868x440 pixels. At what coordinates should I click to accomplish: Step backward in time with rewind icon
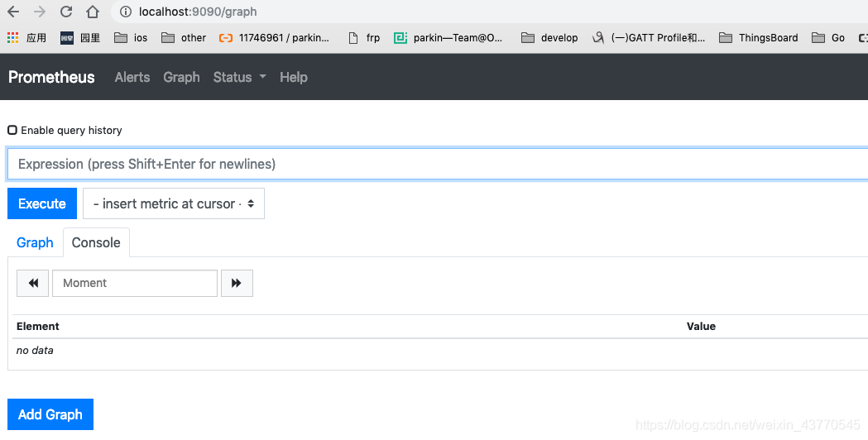point(33,283)
